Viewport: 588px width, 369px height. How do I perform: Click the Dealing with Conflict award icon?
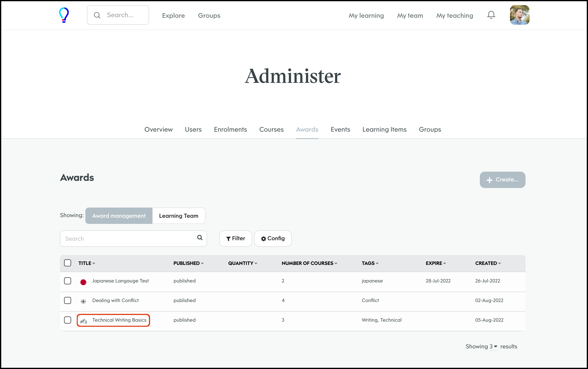pyautogui.click(x=83, y=301)
